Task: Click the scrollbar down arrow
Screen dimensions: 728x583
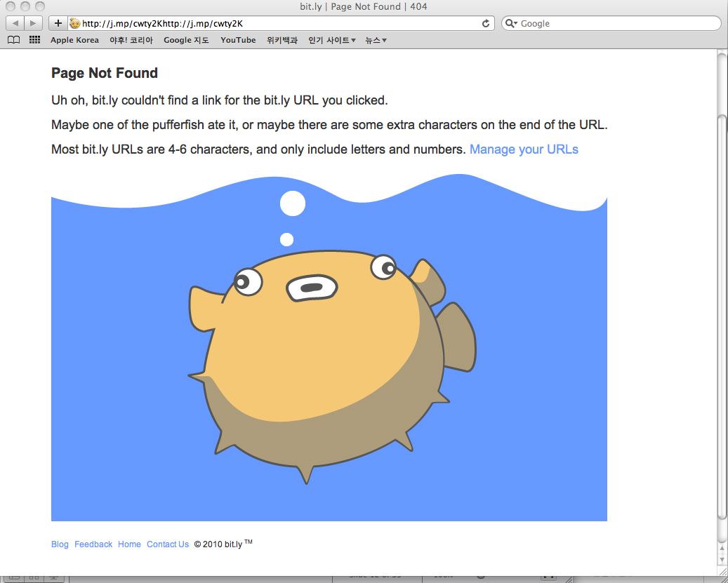Action: tap(722, 560)
